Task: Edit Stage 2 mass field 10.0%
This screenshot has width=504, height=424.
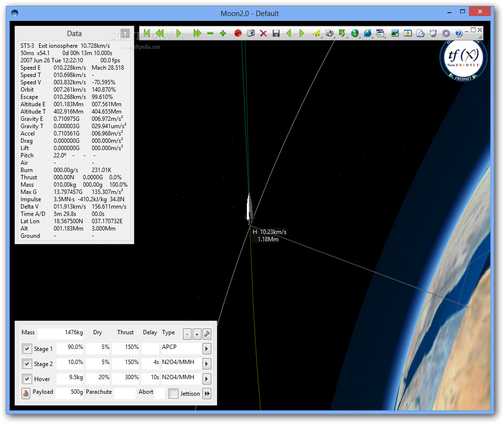Action: pyautogui.click(x=70, y=364)
